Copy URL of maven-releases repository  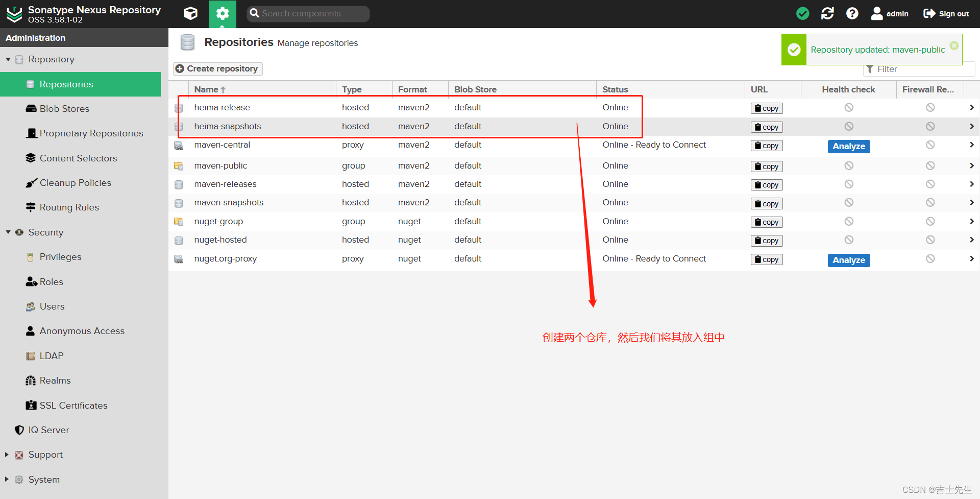click(767, 185)
